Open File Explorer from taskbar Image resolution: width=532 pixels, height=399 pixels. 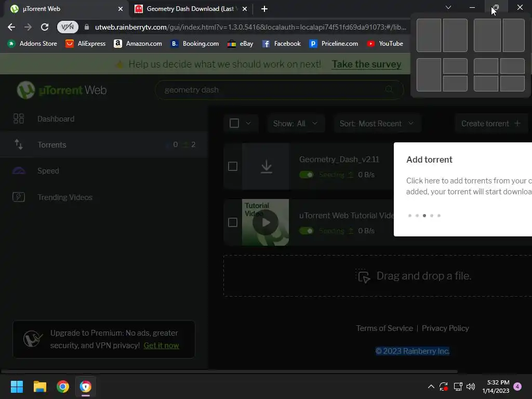pyautogui.click(x=39, y=387)
